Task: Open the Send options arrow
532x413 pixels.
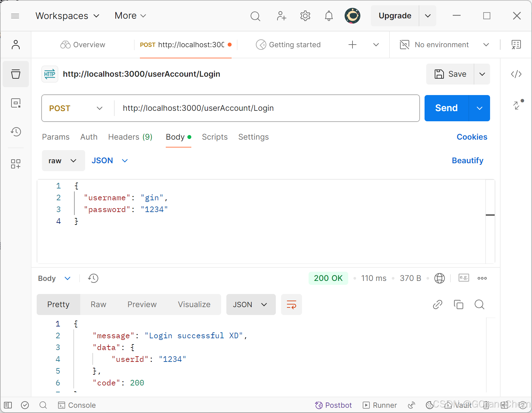Action: tap(480, 108)
